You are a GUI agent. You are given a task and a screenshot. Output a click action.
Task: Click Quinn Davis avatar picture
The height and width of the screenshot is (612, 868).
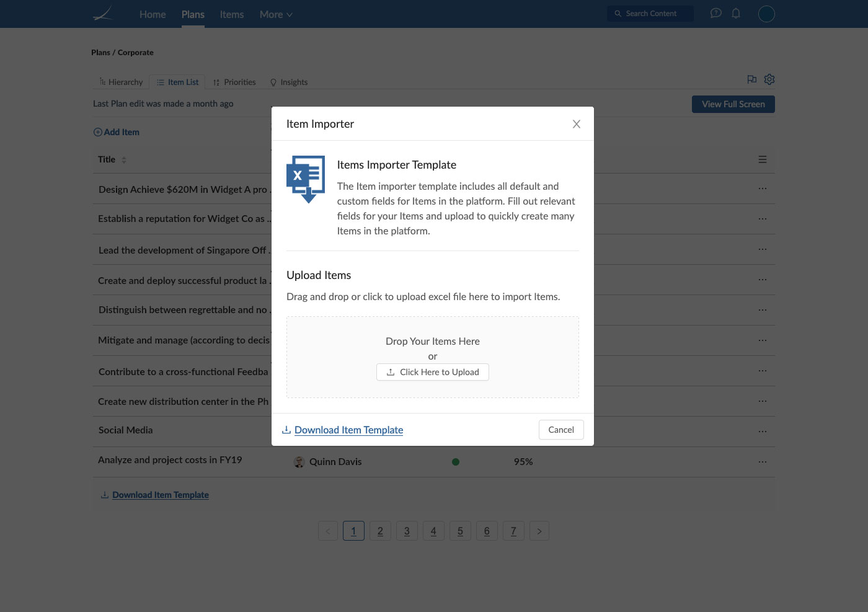point(299,462)
